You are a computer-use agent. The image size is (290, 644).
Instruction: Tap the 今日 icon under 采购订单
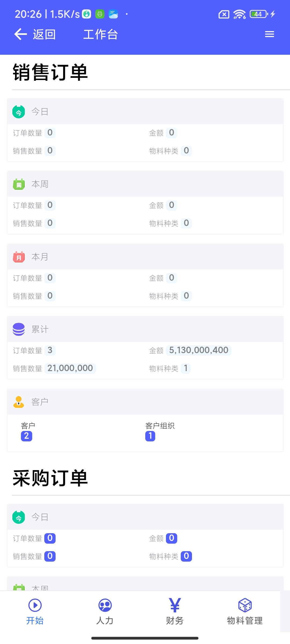tap(19, 517)
